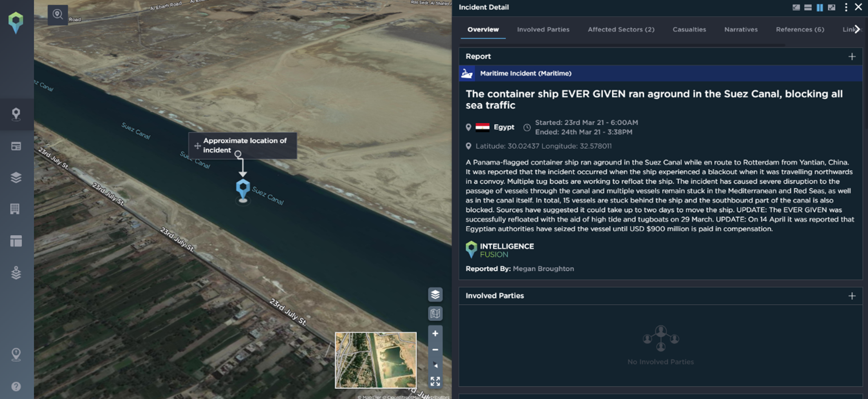Click the move handle on location label

[x=197, y=146]
